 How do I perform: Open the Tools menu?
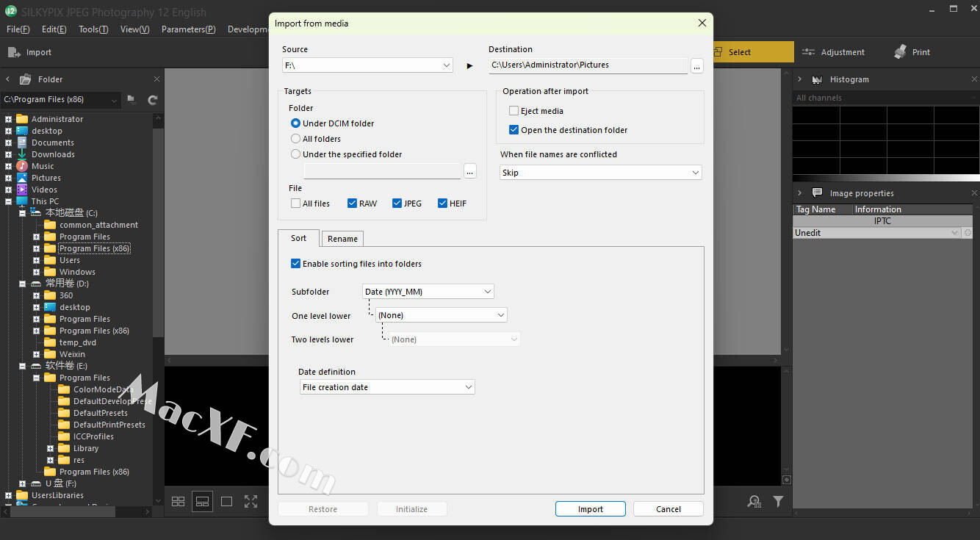point(93,29)
